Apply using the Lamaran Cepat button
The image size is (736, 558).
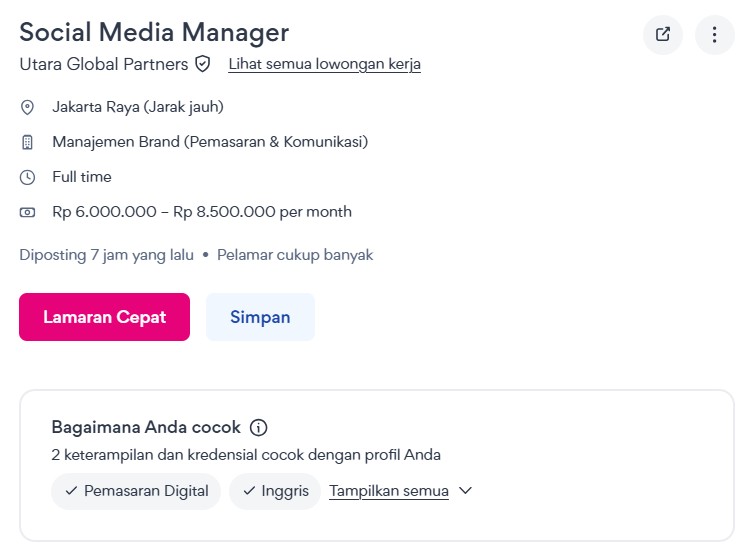[104, 317]
